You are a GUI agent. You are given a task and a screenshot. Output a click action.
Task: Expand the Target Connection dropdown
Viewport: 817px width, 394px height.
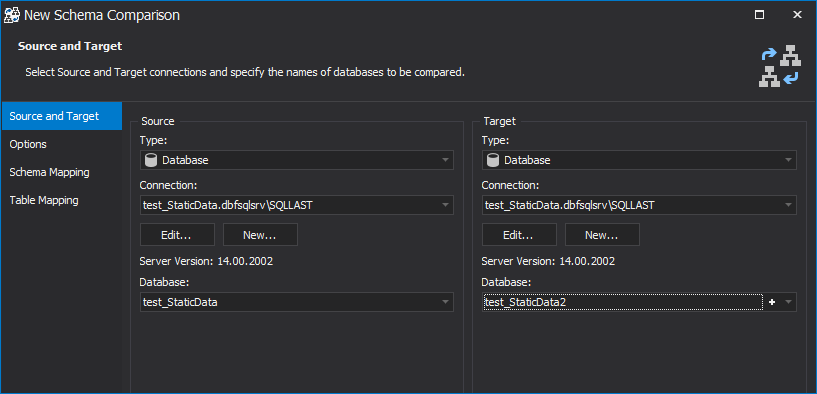point(787,205)
